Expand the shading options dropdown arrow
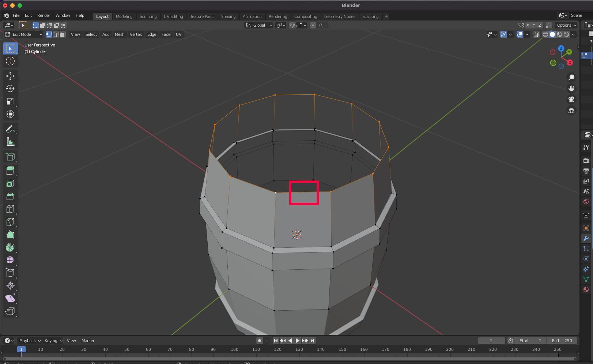This screenshot has width=593, height=364. coord(573,34)
